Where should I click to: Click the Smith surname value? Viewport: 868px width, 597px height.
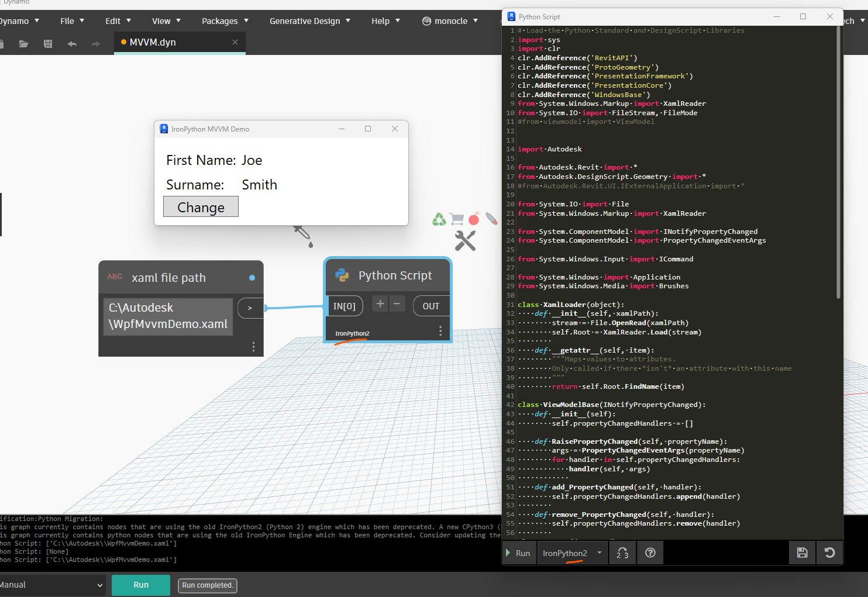pyautogui.click(x=260, y=185)
